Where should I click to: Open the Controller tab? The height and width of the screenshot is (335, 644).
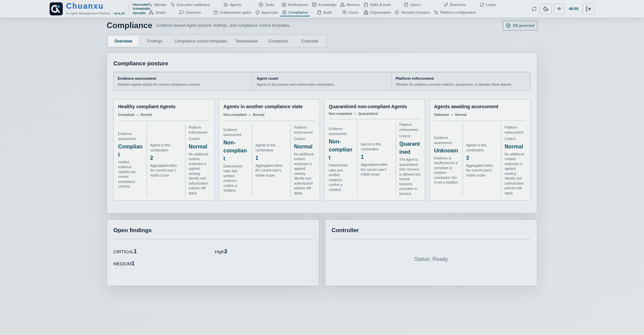tap(310, 41)
